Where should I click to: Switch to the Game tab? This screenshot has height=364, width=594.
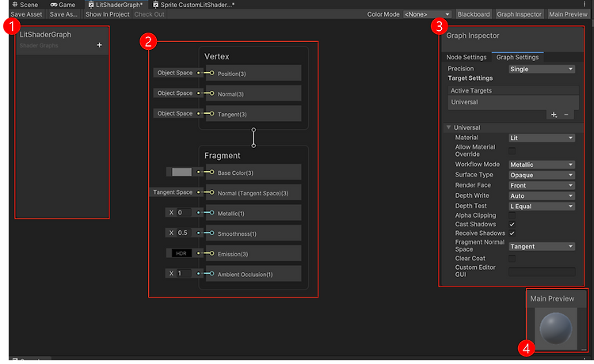tap(63, 5)
